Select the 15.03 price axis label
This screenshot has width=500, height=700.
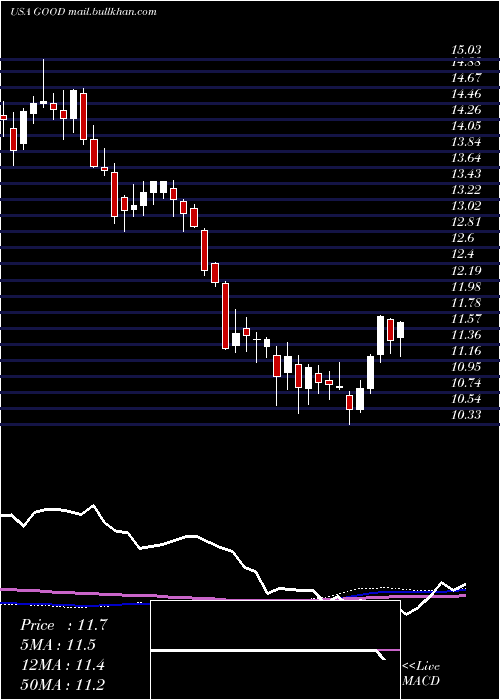point(466,49)
